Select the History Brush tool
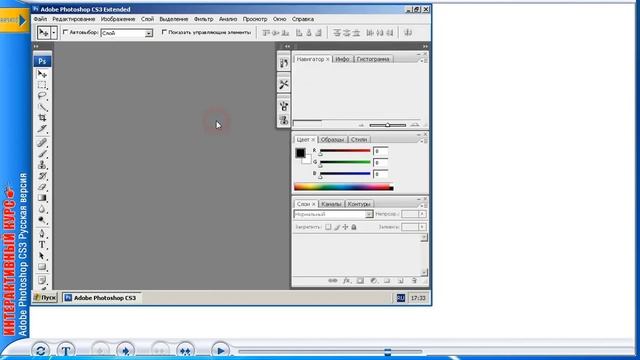This screenshot has width=640, height=360. coord(42,176)
